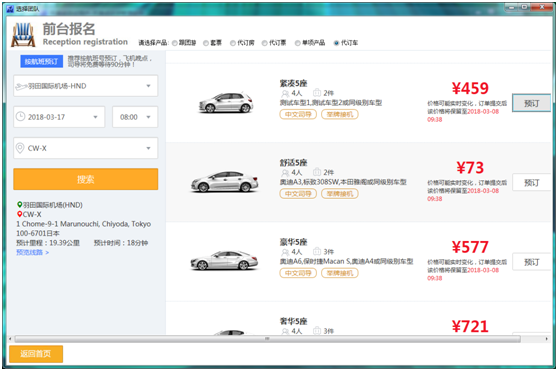Click 中文司导 tag in 豪华5座 row
The width and height of the screenshot is (558, 371).
point(298,273)
